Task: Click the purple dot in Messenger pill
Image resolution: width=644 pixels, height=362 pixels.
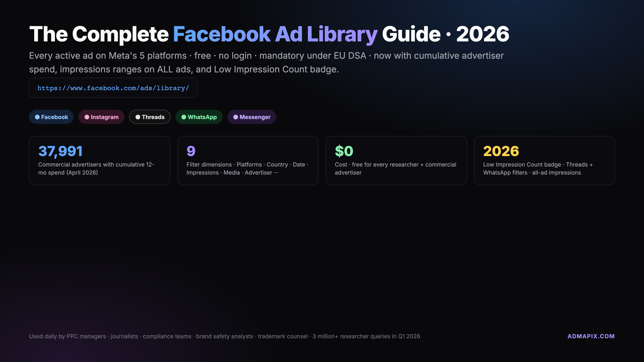Action: coord(235,117)
